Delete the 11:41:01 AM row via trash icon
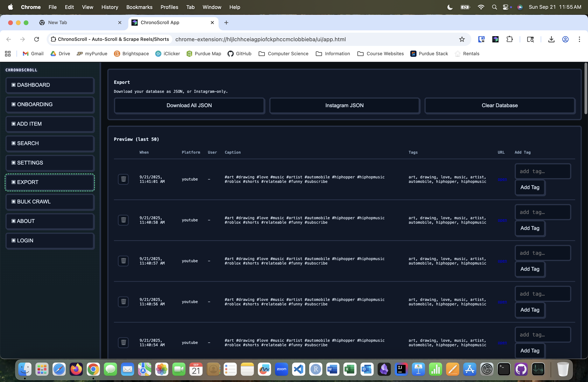The width and height of the screenshot is (588, 382). click(x=123, y=179)
